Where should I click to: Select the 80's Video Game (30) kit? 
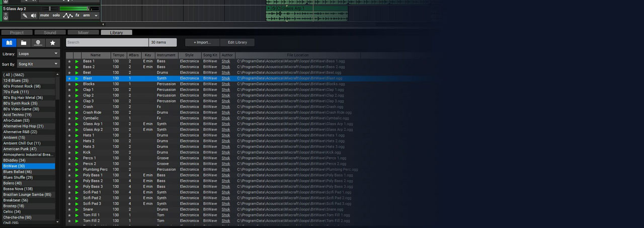[28, 109]
